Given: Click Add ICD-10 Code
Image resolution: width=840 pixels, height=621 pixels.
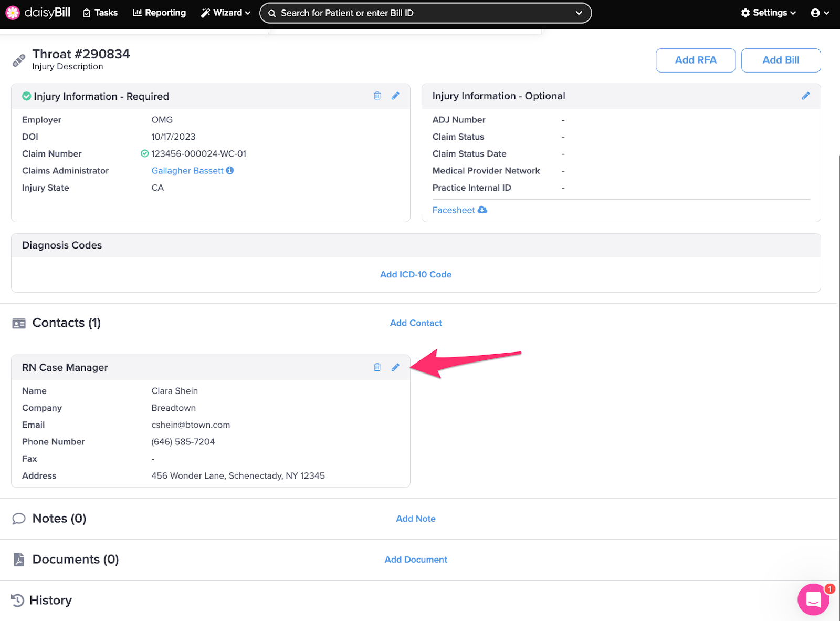Looking at the screenshot, I should [416, 274].
